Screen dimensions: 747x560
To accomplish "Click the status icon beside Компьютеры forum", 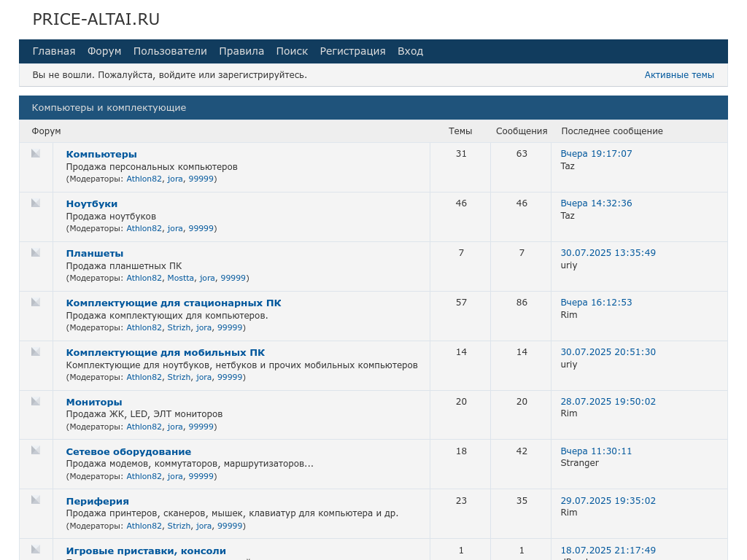I will (x=36, y=153).
